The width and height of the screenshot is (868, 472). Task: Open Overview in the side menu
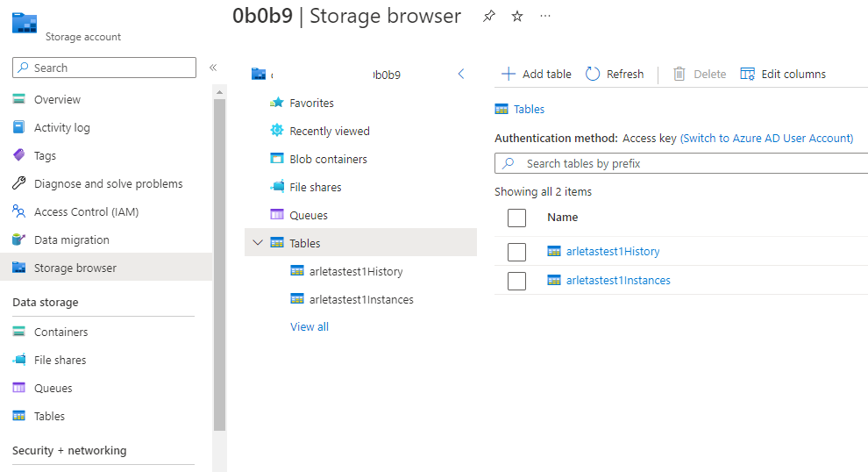click(58, 99)
